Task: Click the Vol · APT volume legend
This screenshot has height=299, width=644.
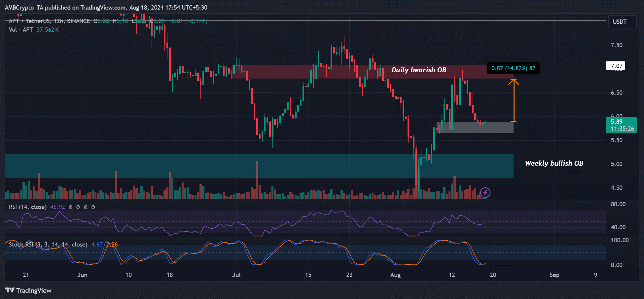Action: 21,30
